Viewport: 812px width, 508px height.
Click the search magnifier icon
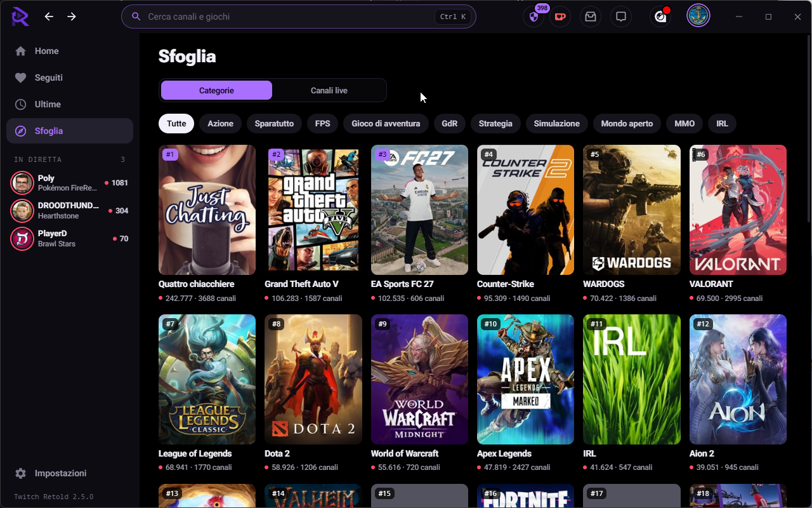point(136,17)
